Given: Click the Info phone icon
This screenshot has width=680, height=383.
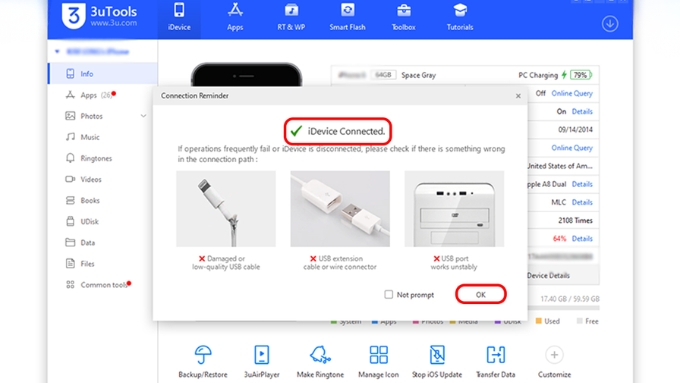Looking at the screenshot, I should 70,74.
